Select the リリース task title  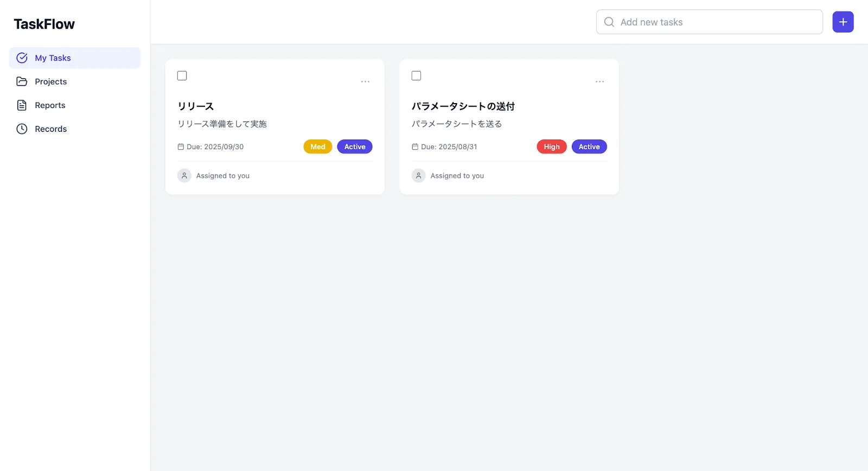(196, 106)
